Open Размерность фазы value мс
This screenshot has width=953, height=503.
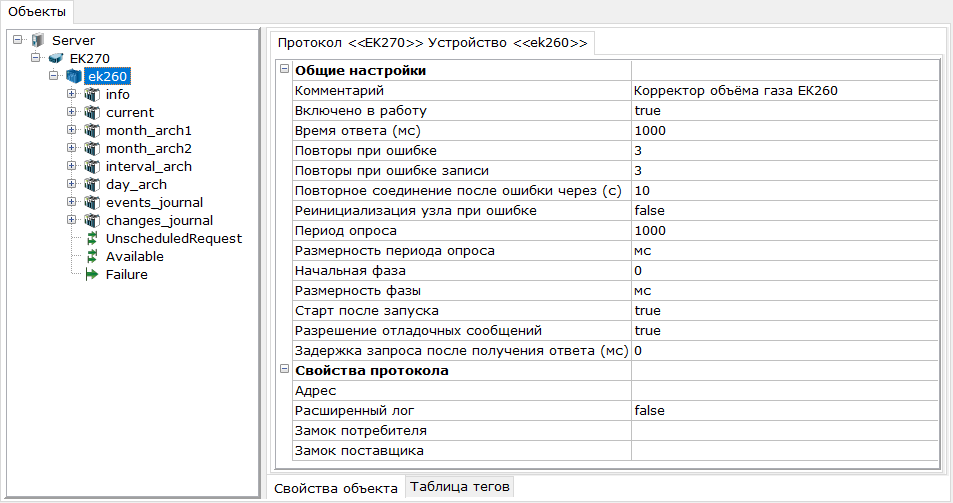tap(785, 291)
